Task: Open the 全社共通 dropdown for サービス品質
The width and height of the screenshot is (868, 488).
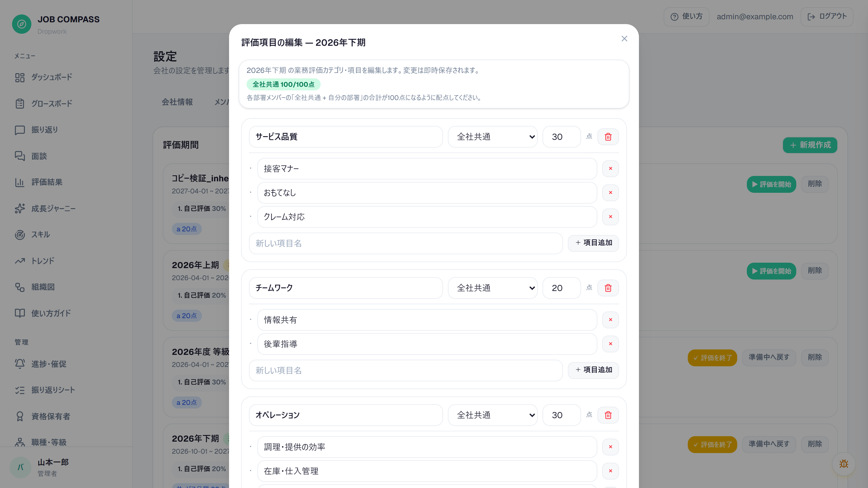Action: coord(492,137)
